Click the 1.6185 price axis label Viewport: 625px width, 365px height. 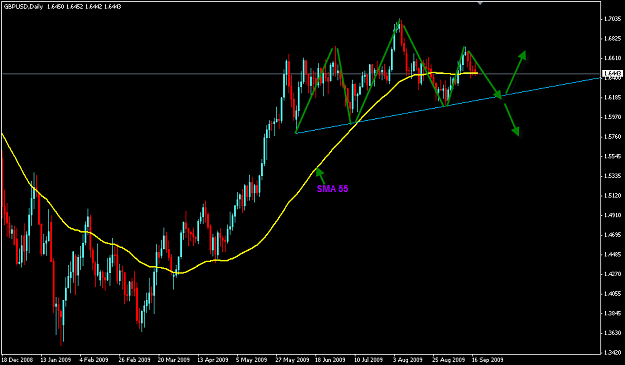click(x=613, y=97)
